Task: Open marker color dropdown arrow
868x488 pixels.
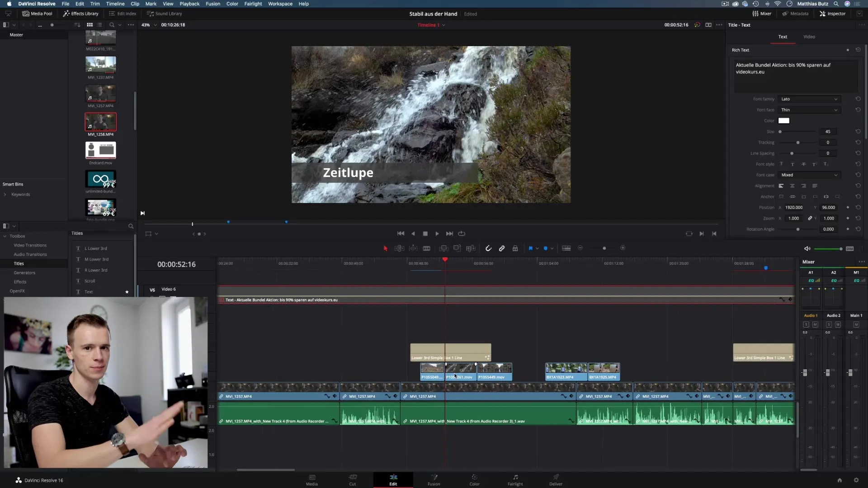Action: (x=552, y=249)
